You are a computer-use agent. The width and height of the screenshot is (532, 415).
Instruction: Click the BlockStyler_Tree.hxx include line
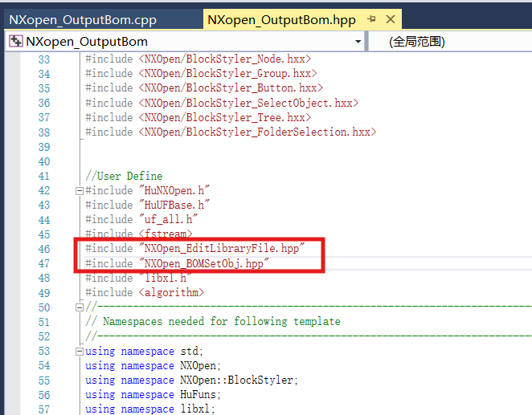(198, 117)
